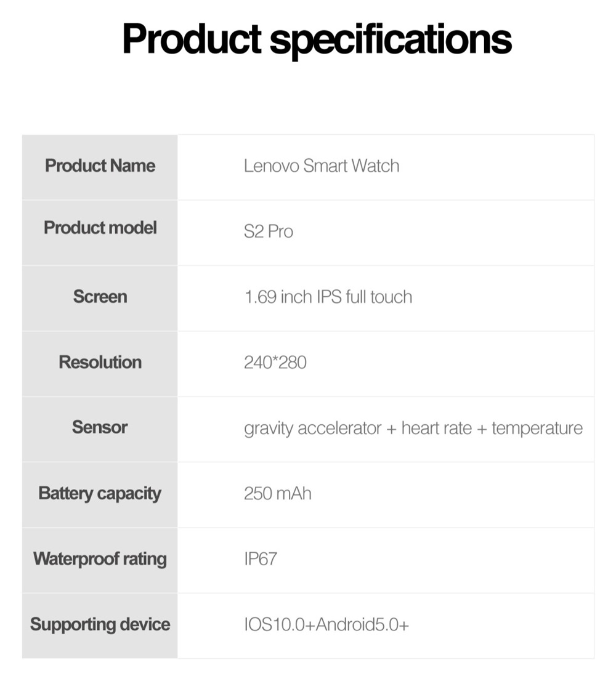Click the Product specifications heading
The image size is (616, 684).
[x=317, y=39]
